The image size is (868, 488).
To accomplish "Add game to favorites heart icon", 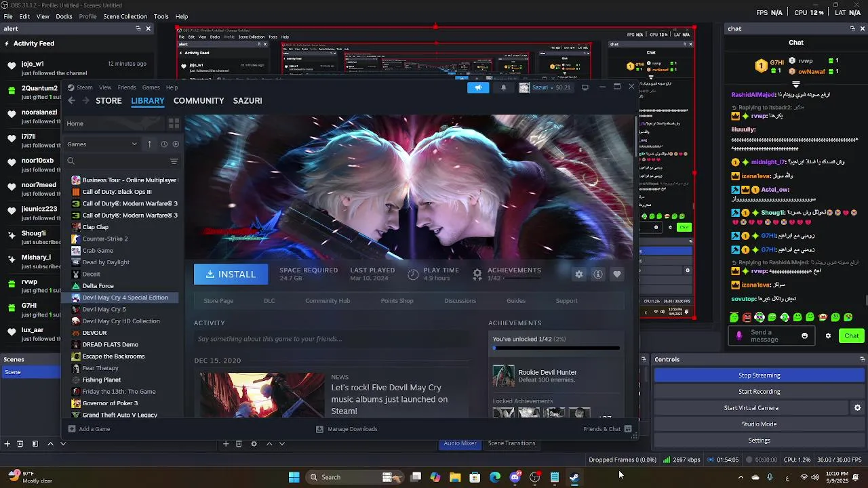I will pos(616,274).
